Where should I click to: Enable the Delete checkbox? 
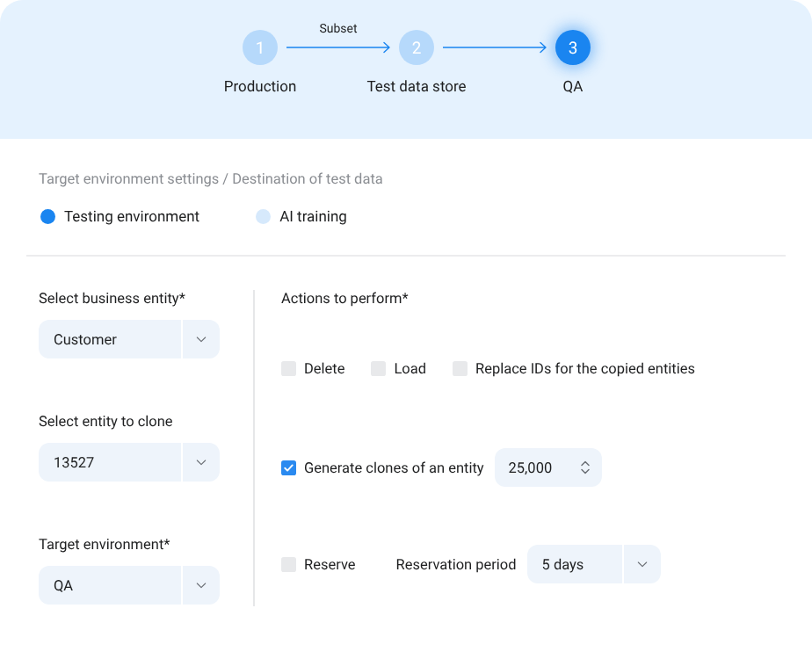pyautogui.click(x=288, y=368)
